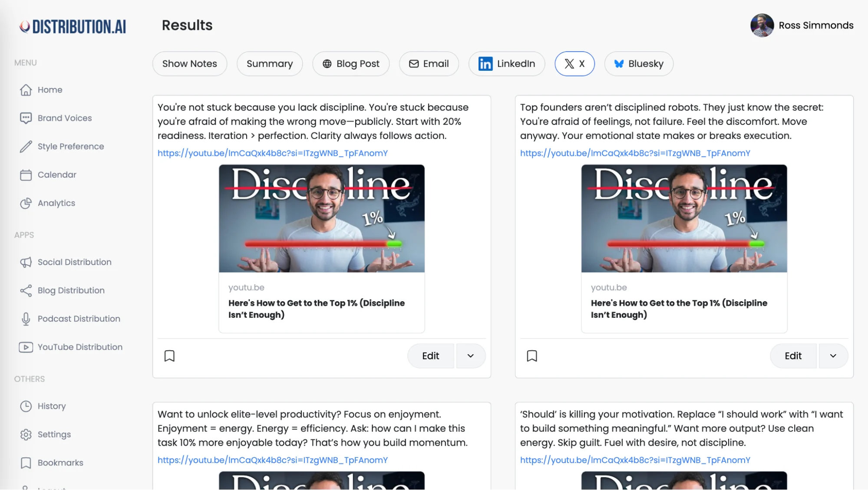Click the Style Preference pencil icon
This screenshot has height=490, width=868.
(x=26, y=147)
